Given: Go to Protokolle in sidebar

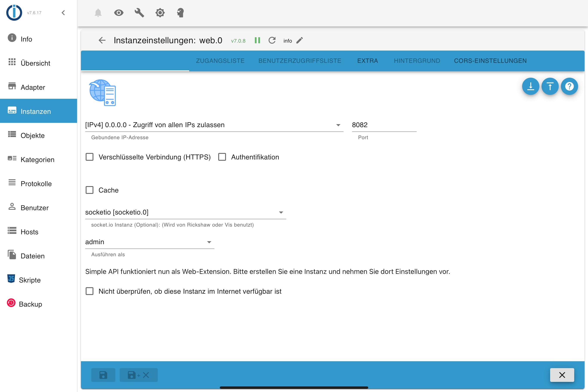Looking at the screenshot, I should point(36,184).
